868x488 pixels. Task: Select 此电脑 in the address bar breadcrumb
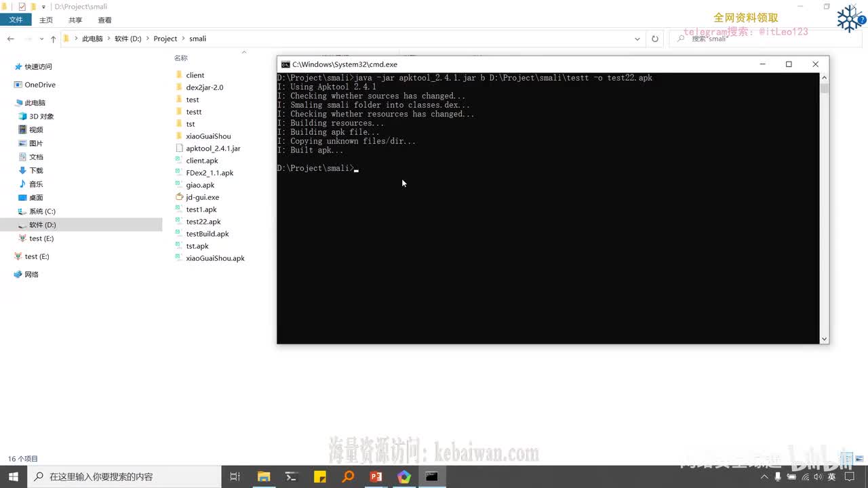pyautogui.click(x=92, y=39)
